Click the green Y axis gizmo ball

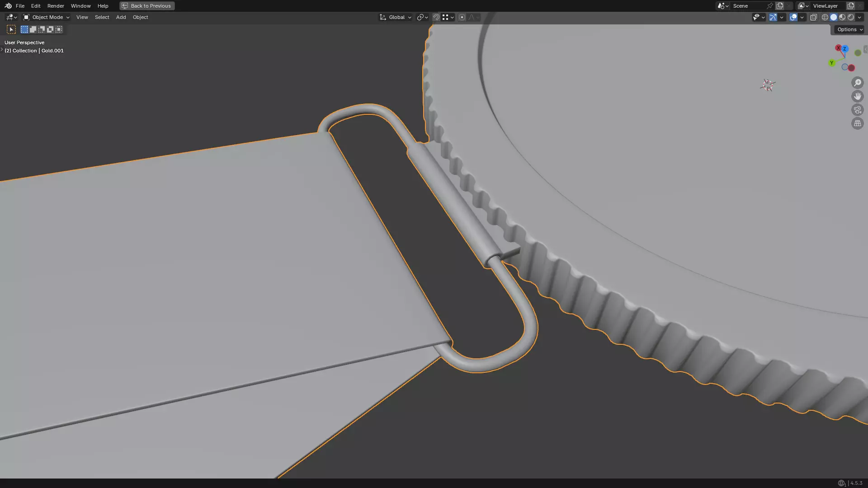coord(831,63)
